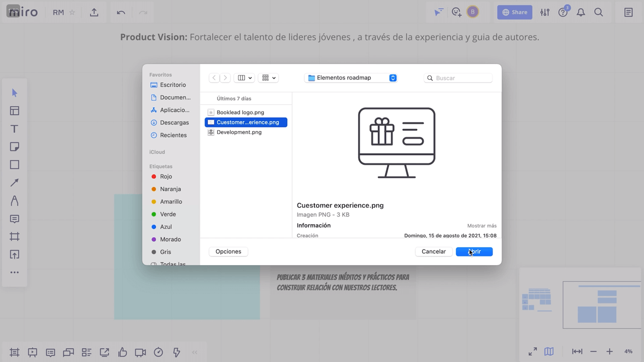This screenshot has height=362, width=644.
Task: Select the Text tool in left toolbar
Action: 15,129
